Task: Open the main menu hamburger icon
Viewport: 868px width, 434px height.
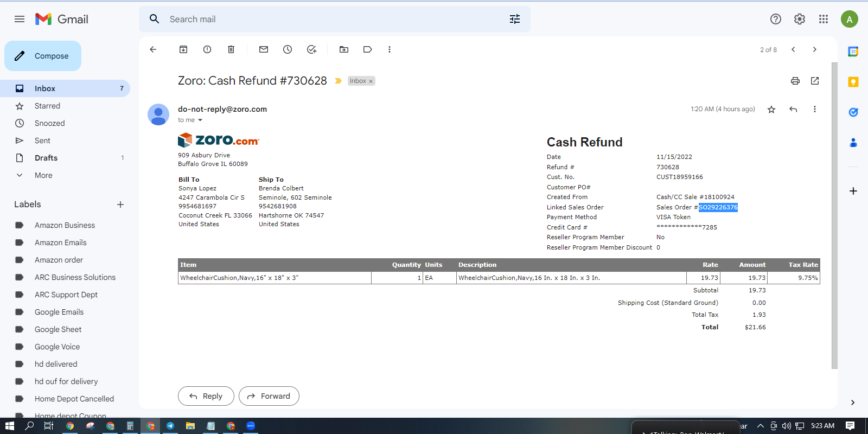Action: 20,19
